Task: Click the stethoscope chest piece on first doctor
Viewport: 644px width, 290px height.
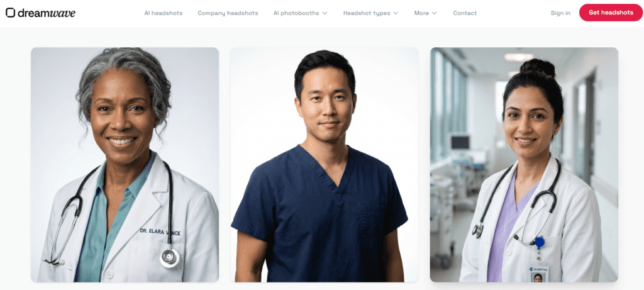Action: tap(170, 259)
